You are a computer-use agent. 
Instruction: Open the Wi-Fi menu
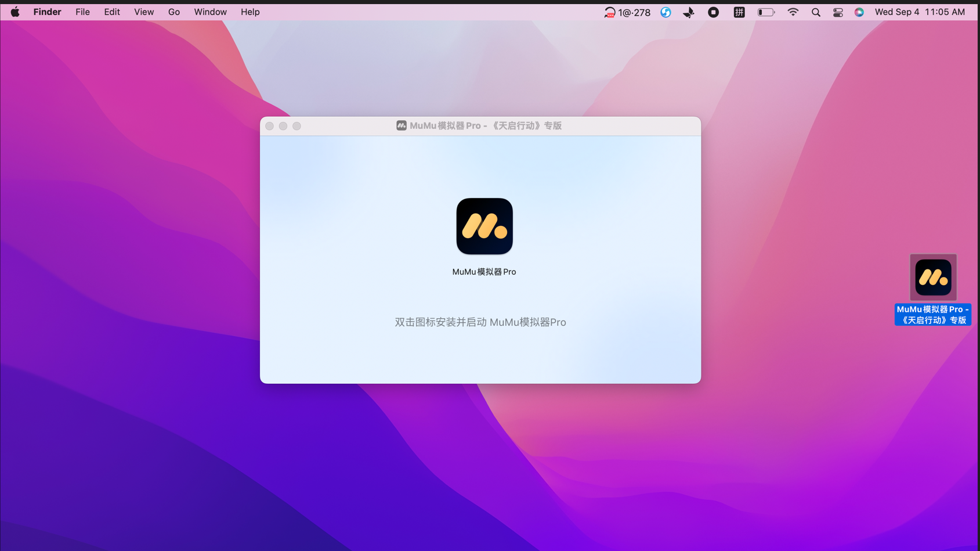tap(793, 12)
